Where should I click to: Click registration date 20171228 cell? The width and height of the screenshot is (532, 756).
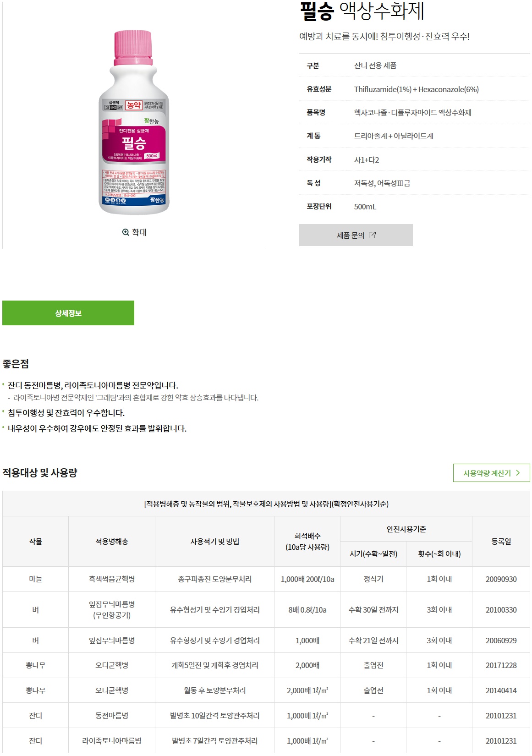pos(501,665)
